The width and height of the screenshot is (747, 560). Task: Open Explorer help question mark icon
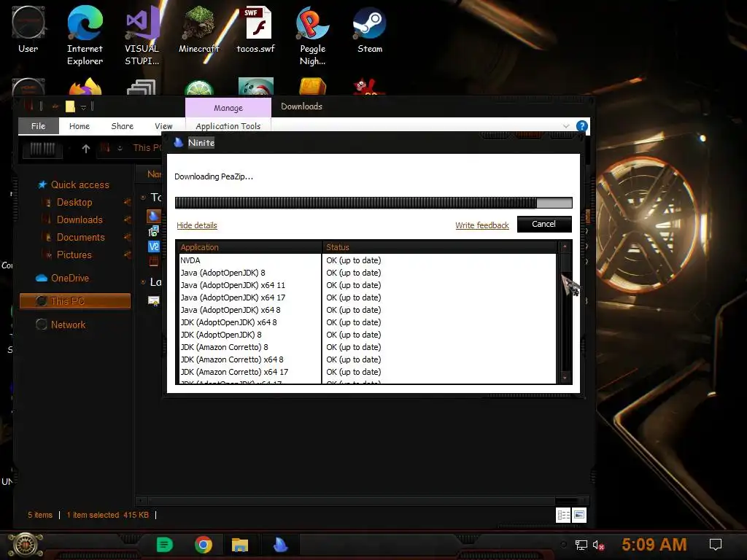click(581, 125)
